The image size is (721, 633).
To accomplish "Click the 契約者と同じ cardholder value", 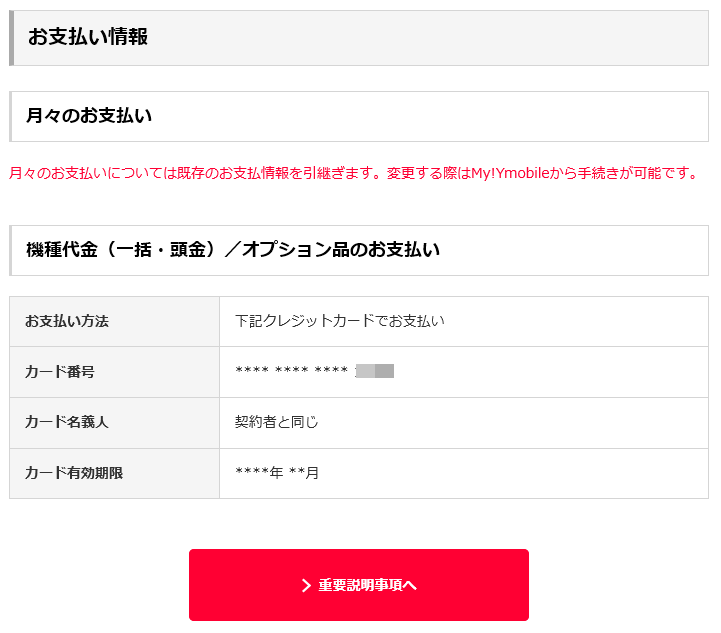I will pos(276,422).
